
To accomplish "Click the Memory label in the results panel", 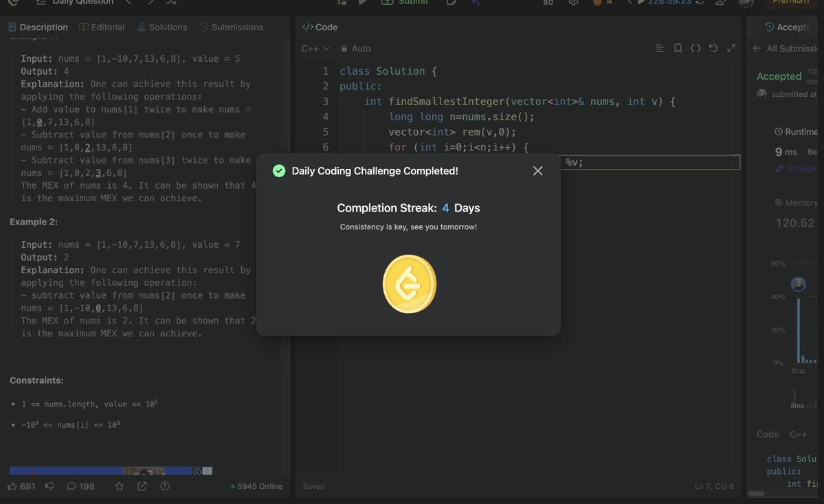I will pyautogui.click(x=796, y=203).
